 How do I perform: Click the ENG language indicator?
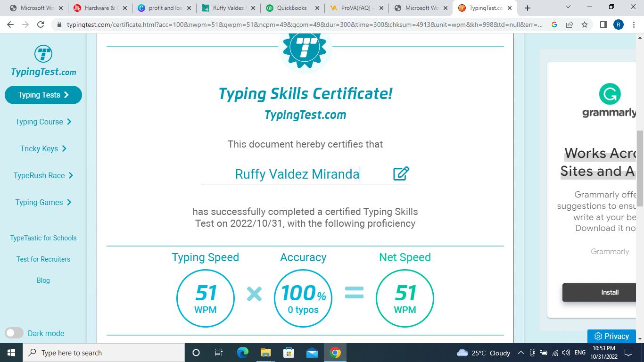click(580, 353)
